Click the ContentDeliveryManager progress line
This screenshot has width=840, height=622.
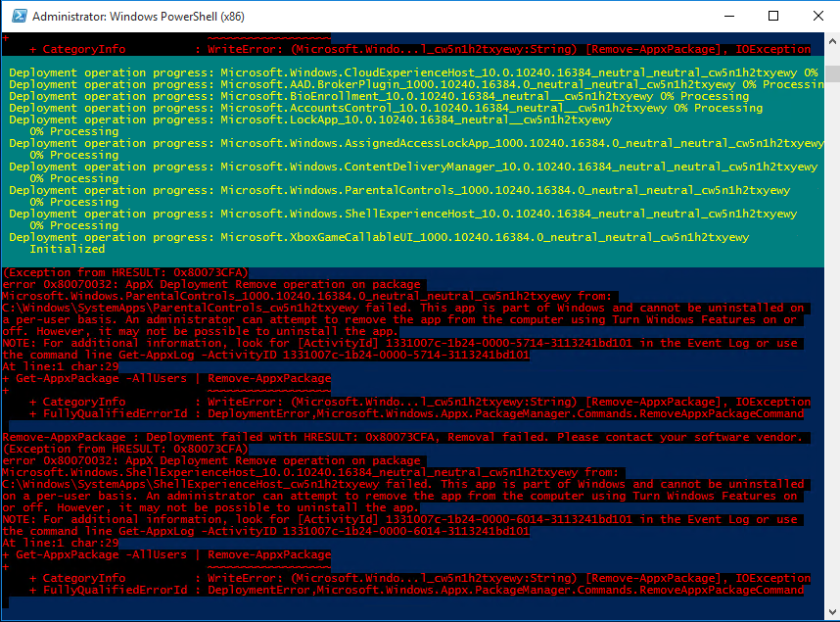(x=413, y=167)
